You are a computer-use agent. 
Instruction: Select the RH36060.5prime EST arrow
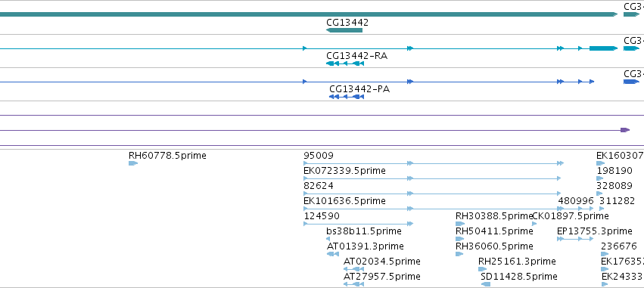click(x=459, y=254)
